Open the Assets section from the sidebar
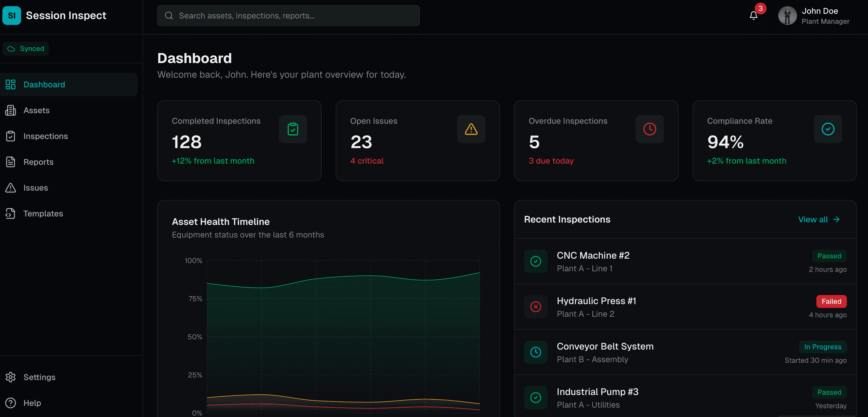Image resolution: width=868 pixels, height=417 pixels. pos(36,110)
